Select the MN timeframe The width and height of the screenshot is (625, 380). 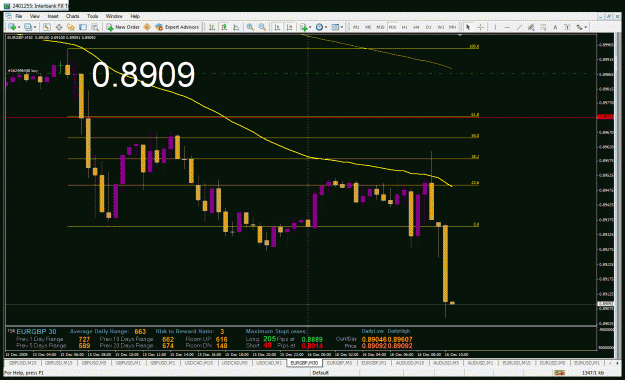click(452, 27)
